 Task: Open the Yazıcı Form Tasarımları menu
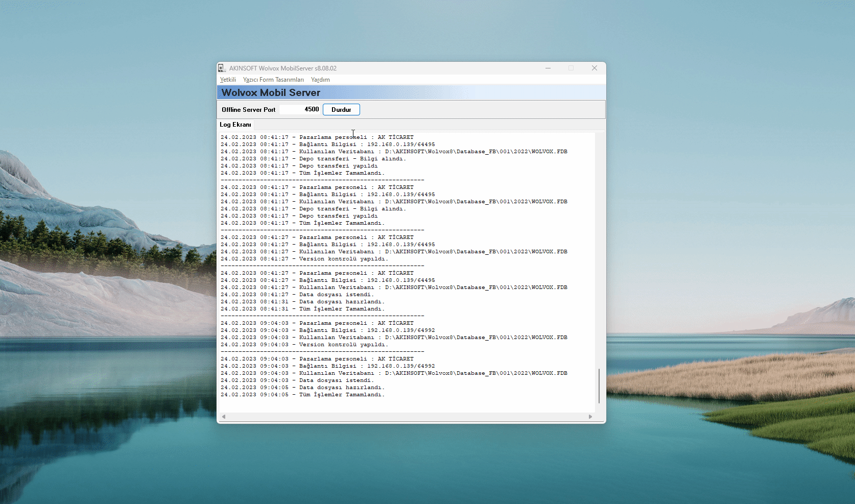tap(273, 80)
